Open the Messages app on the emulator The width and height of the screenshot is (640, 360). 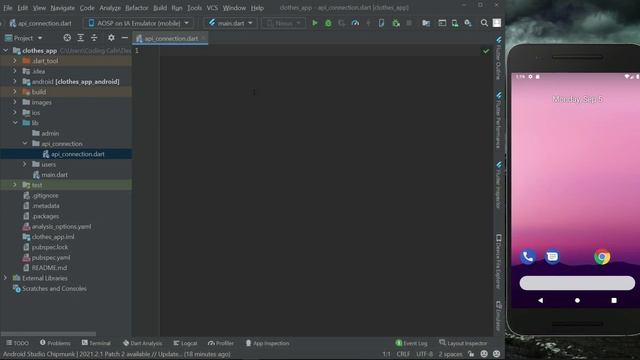point(552,257)
